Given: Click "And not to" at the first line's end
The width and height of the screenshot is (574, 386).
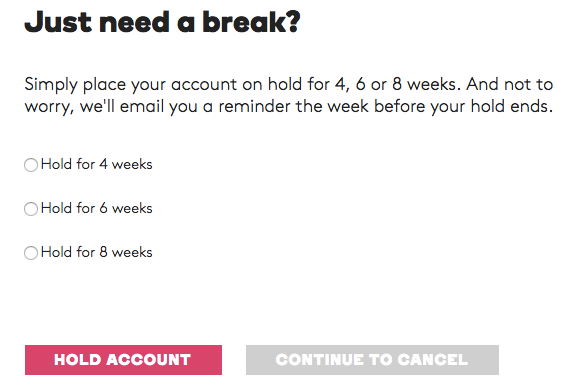Looking at the screenshot, I should coord(510,84).
